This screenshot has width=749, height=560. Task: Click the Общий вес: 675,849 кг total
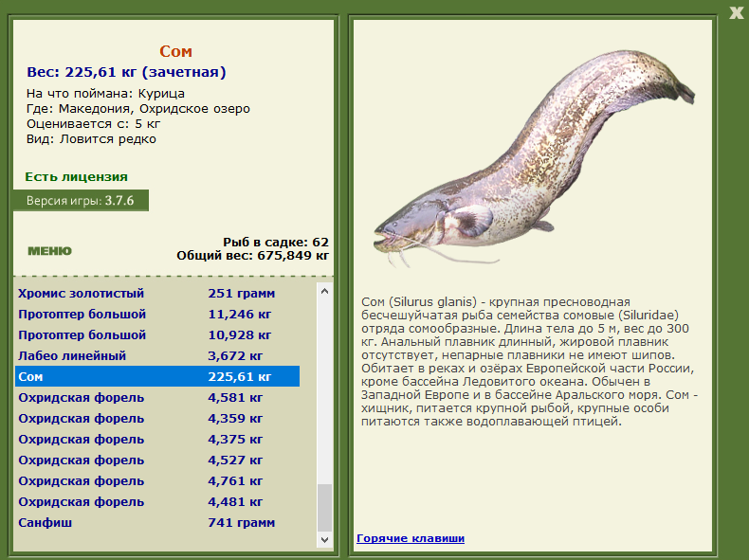(253, 256)
